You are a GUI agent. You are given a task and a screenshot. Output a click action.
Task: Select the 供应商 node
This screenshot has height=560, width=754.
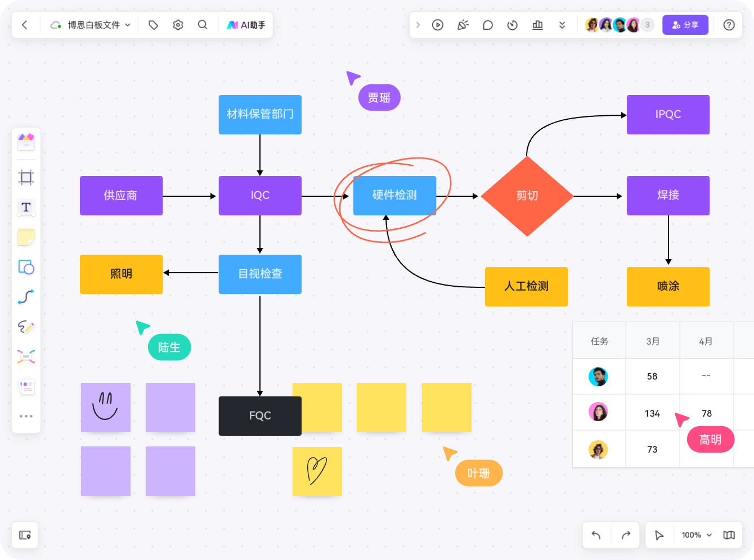pyautogui.click(x=121, y=195)
